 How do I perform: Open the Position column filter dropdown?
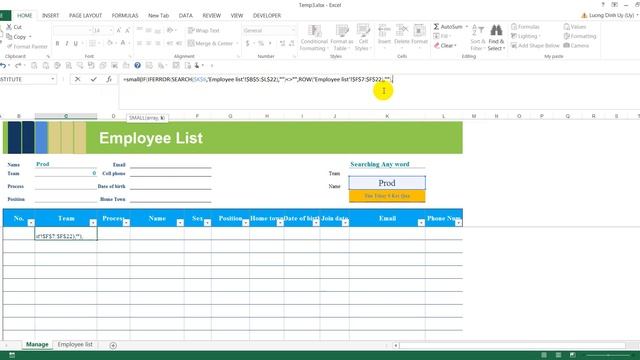pos(245,222)
